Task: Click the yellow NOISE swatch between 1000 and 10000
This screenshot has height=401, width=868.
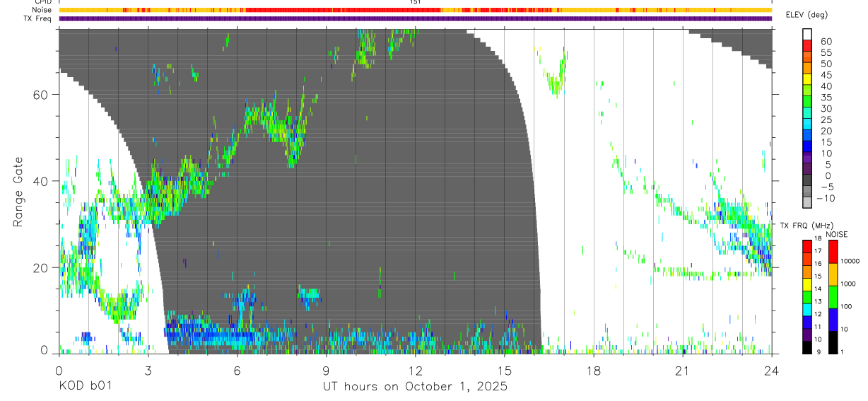Action: tap(832, 274)
